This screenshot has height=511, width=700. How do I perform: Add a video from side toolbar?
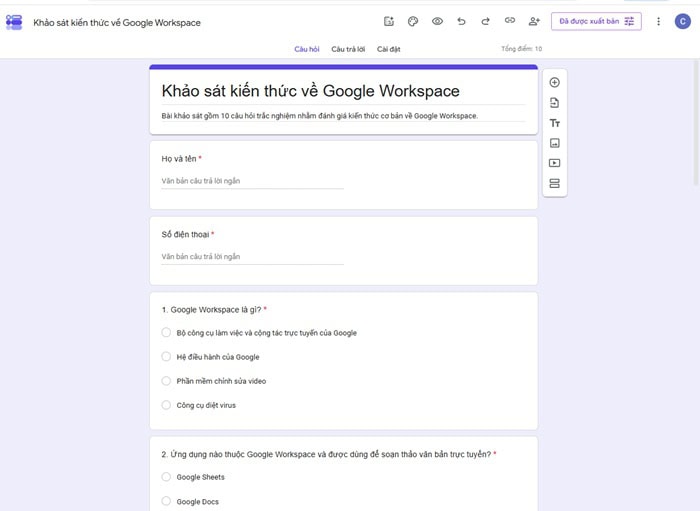[x=554, y=163]
